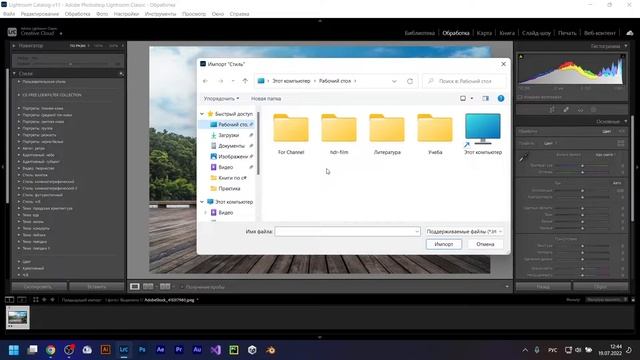Open Google Chrome from the taskbar
Viewport: 640px width, 360px height.
(x=51, y=350)
